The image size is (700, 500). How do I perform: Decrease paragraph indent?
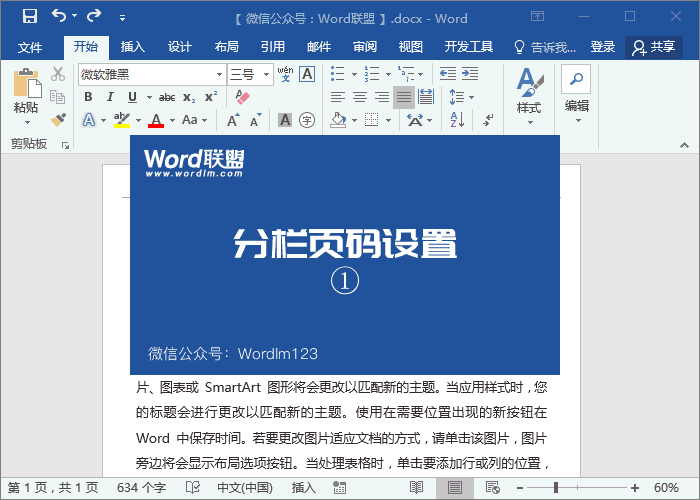click(448, 74)
